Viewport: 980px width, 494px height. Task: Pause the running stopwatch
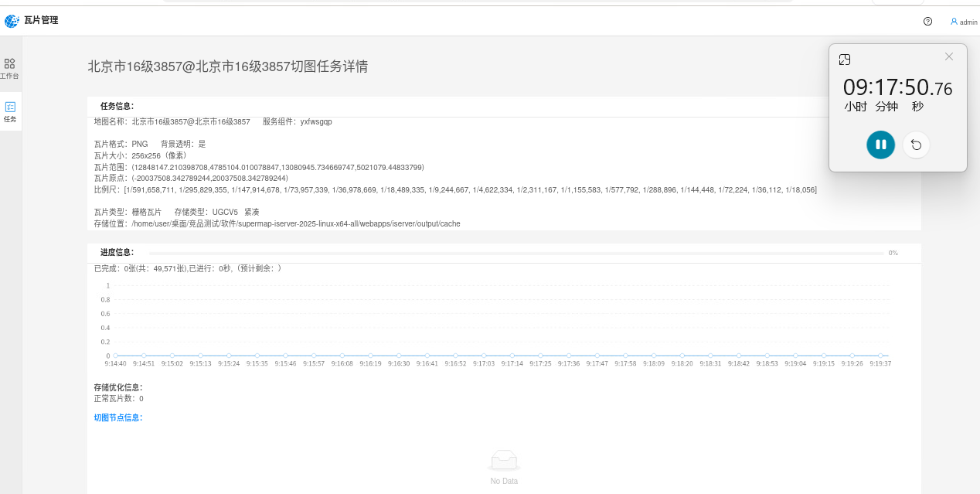(880, 145)
